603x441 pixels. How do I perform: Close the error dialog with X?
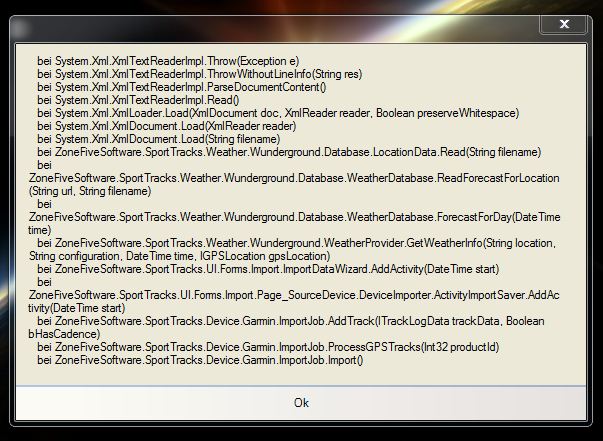click(x=564, y=24)
